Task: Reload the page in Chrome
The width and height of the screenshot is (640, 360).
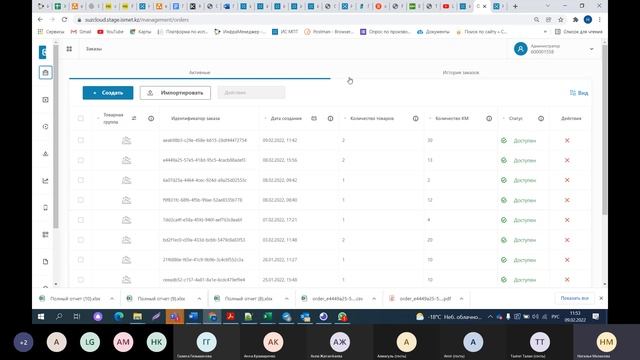Action: pos(64,19)
